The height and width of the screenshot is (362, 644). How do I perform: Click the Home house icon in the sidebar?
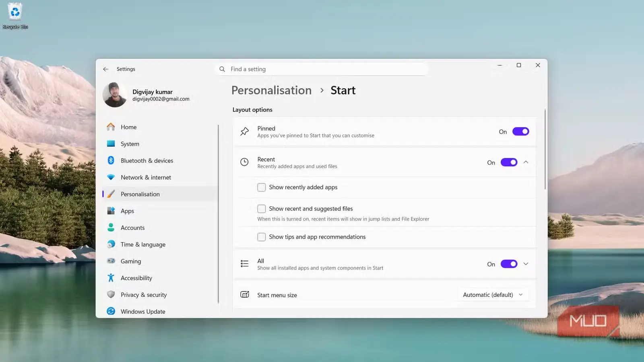tap(111, 127)
